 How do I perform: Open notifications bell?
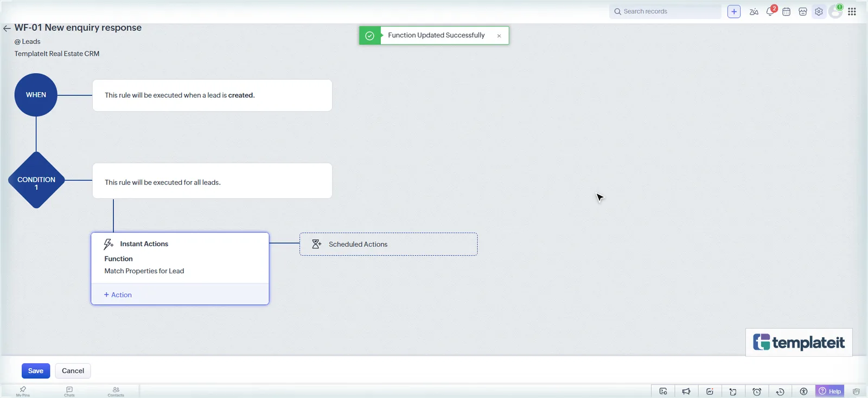tap(770, 11)
